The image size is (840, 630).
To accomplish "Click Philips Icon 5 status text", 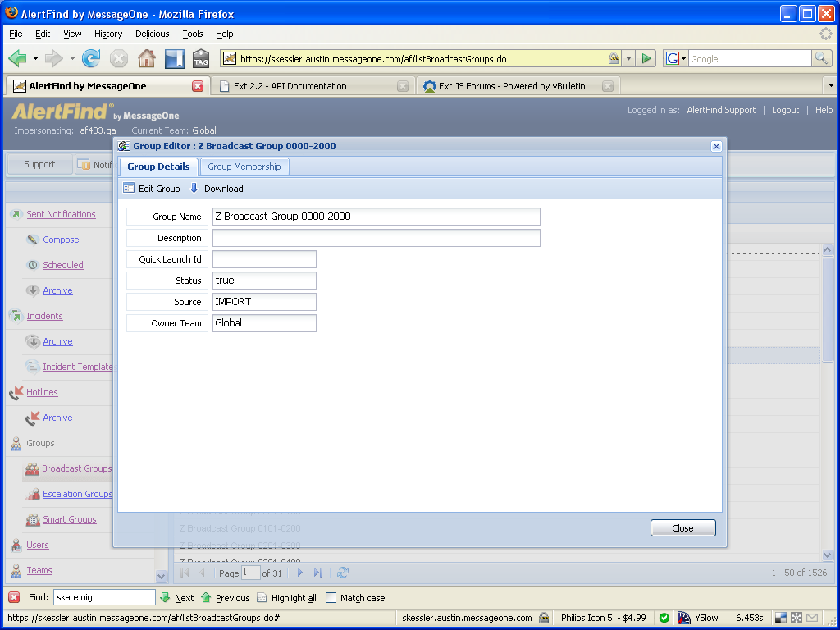I will click(603, 618).
